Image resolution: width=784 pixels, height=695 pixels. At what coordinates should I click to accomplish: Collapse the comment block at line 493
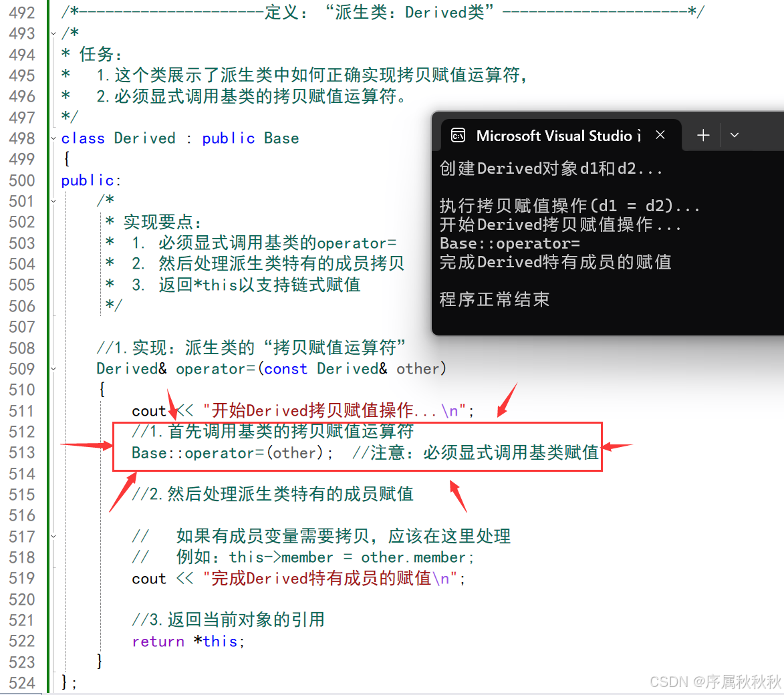coord(53,34)
